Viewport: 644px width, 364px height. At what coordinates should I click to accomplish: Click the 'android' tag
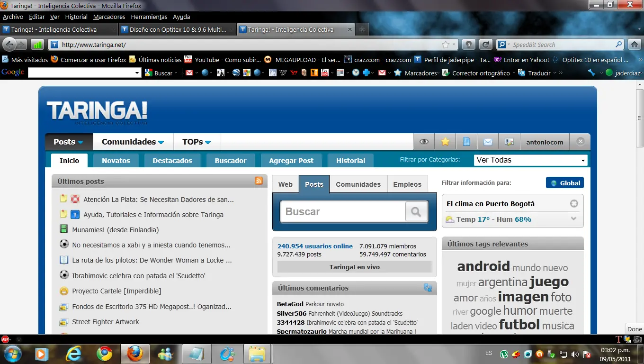pyautogui.click(x=483, y=266)
